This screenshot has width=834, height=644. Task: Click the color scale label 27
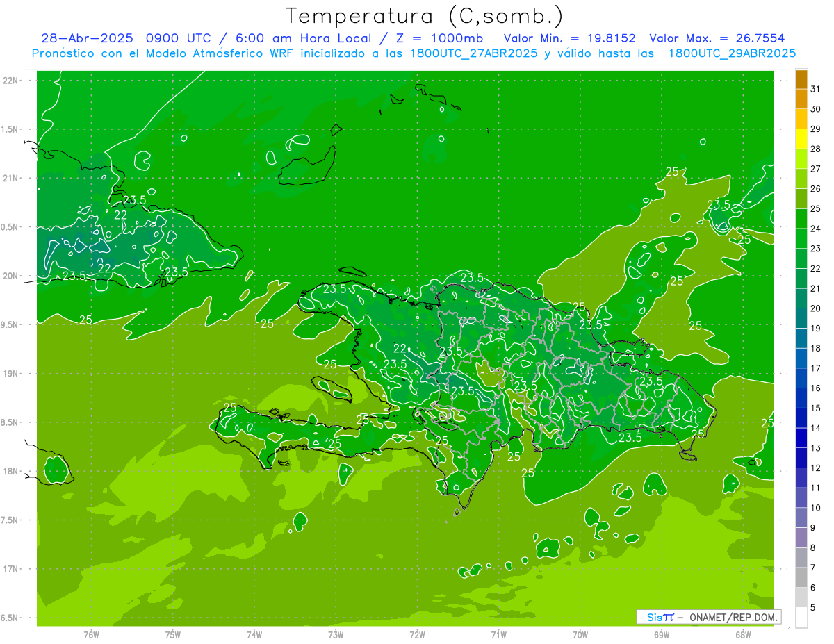815,169
